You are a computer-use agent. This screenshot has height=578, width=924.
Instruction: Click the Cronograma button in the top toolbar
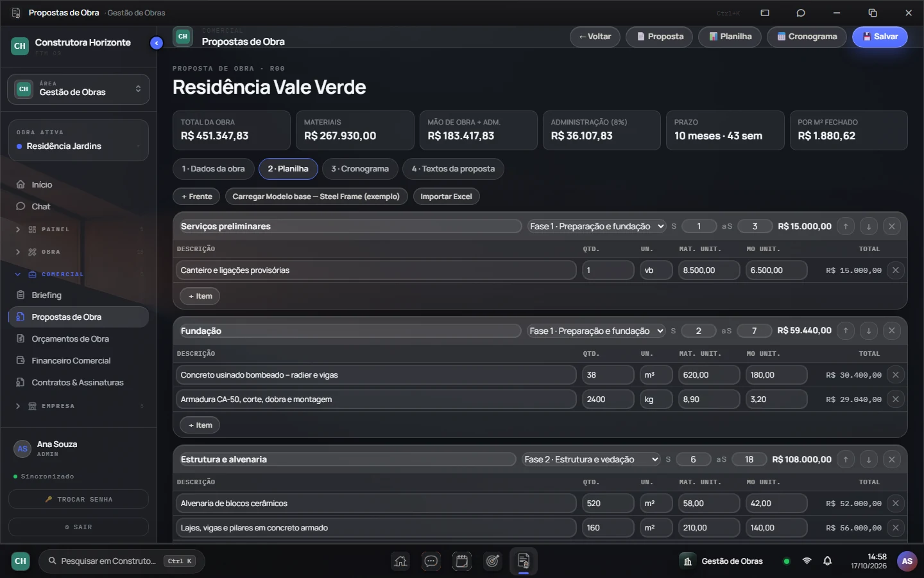coord(807,37)
